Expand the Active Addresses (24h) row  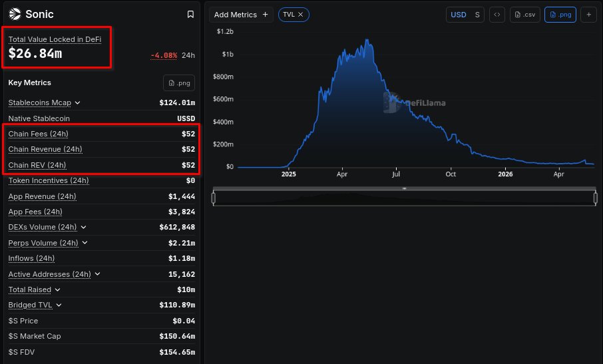[x=98, y=273]
